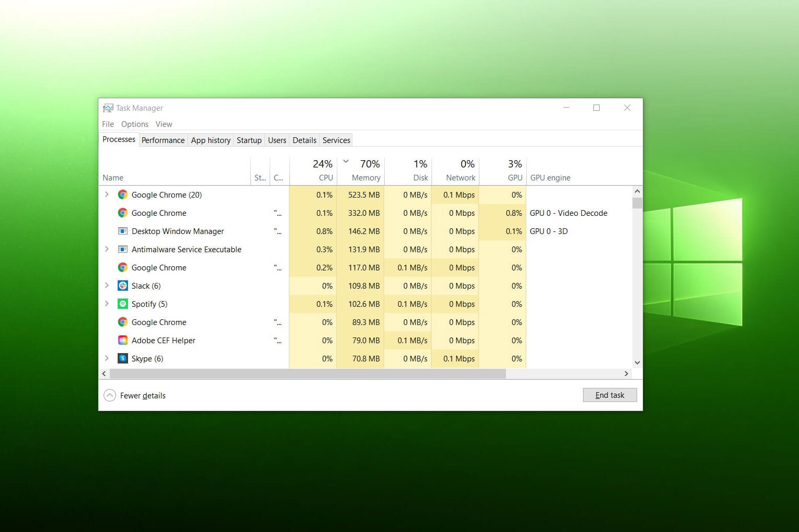Expand the Spotify (5) process group
This screenshot has height=532, width=799.
pos(107,304)
